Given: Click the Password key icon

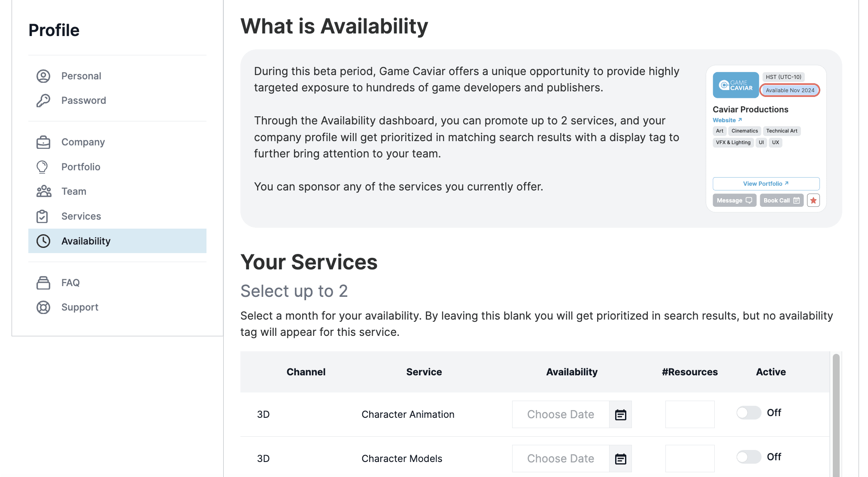Looking at the screenshot, I should [43, 100].
